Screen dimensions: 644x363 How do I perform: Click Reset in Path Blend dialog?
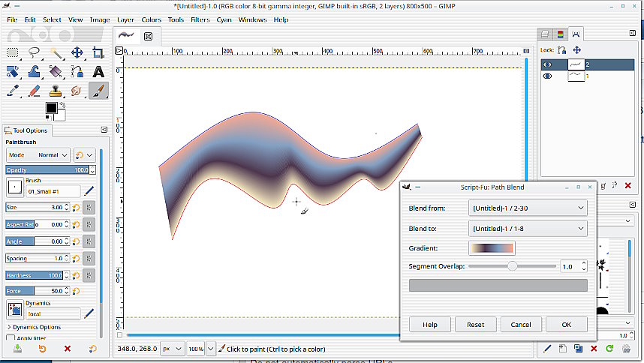475,325
